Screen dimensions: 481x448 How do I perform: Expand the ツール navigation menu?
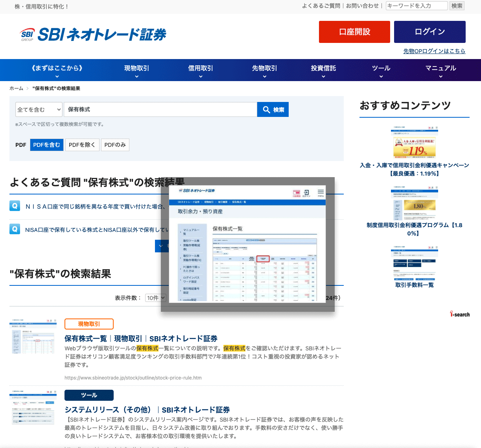(381, 70)
